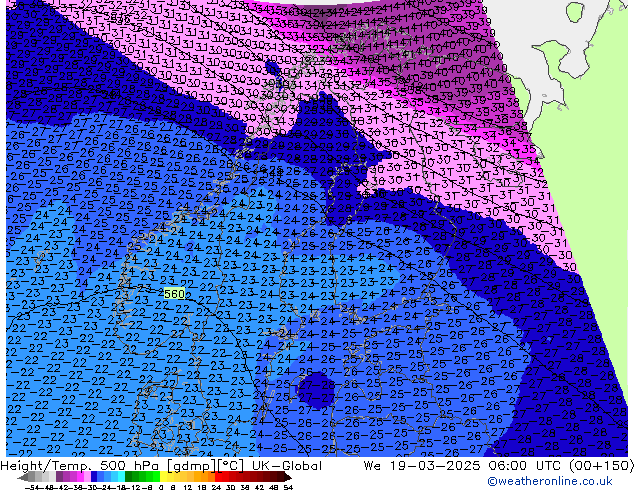Pick the green segment of the temperature legend
634x490 pixels.
click(140, 478)
